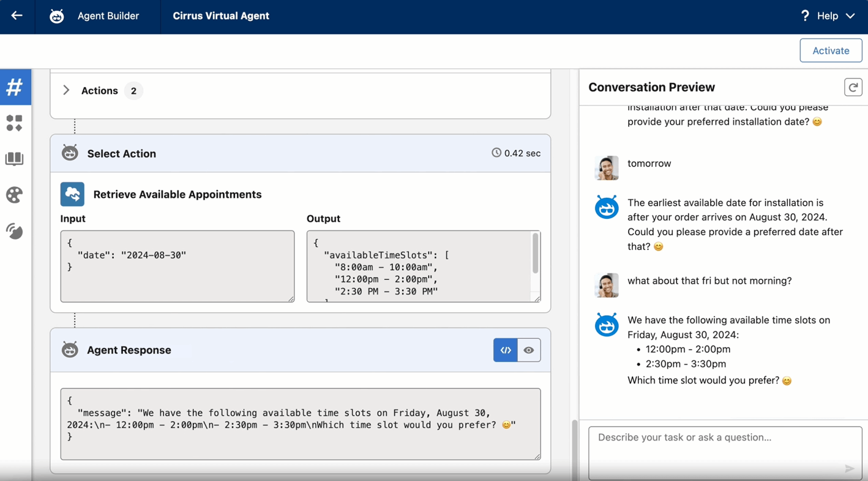Open the shapes icon in sidebar

pos(15,123)
